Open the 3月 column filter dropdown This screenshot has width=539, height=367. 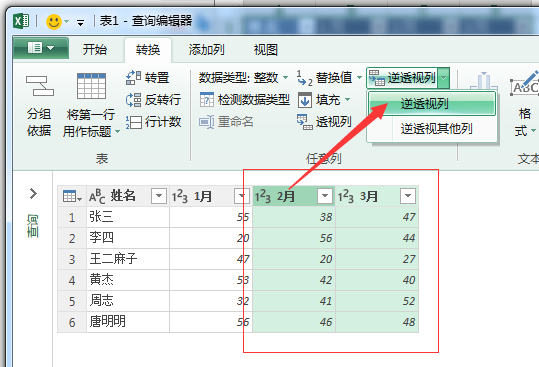pyautogui.click(x=408, y=196)
